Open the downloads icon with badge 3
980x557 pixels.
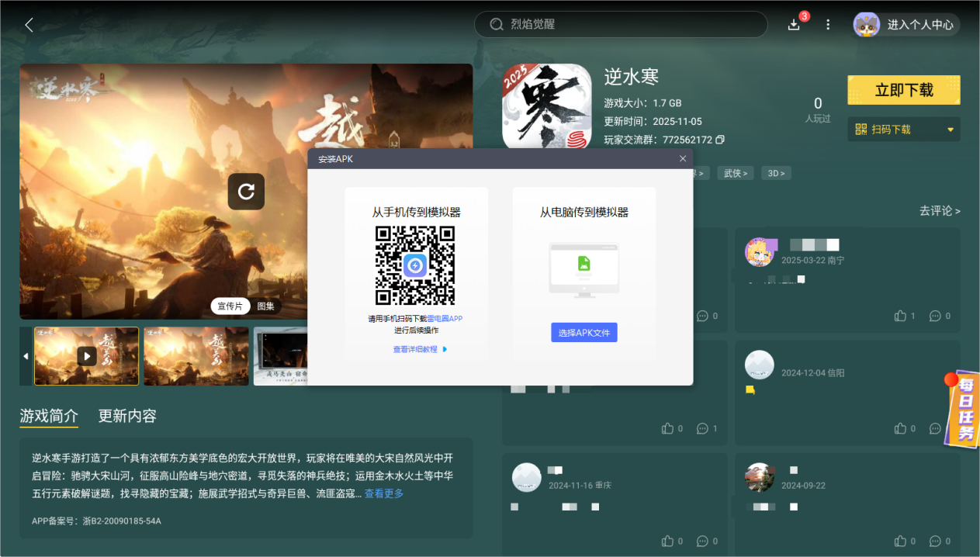coord(794,25)
